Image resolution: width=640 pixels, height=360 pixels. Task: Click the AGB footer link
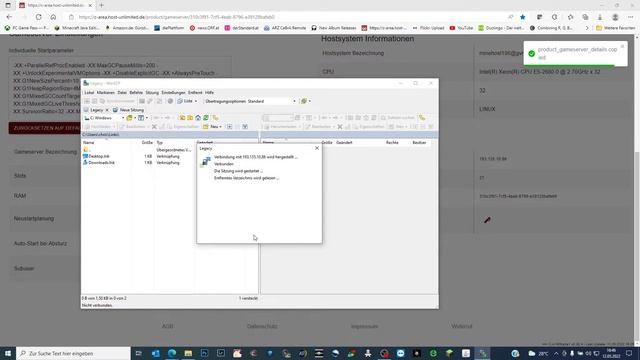167,327
